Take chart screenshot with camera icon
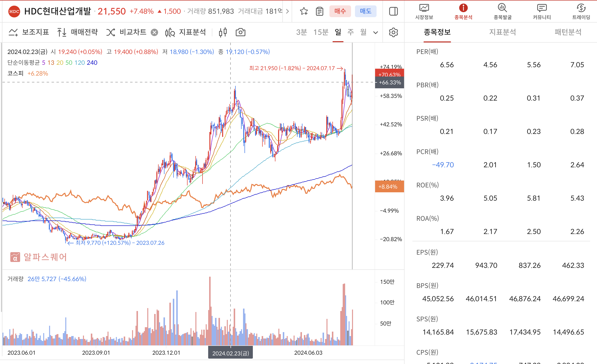Viewport: 597px width, 364px height. [x=240, y=32]
